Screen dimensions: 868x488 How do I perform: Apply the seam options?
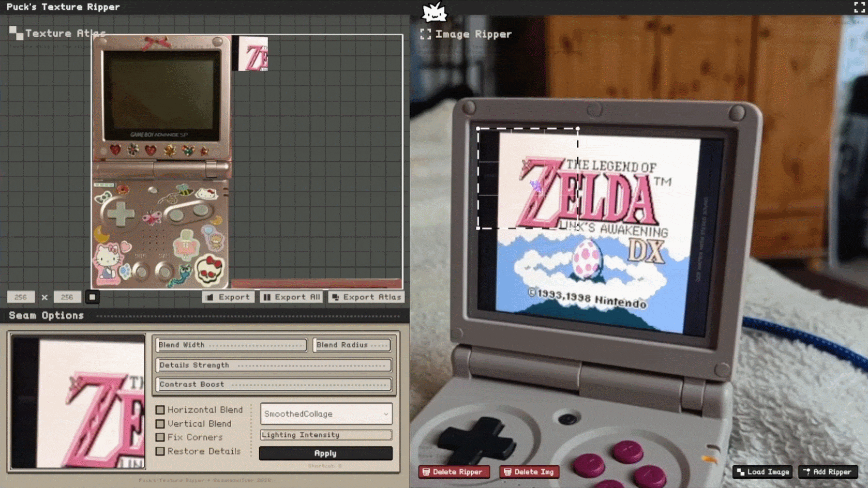click(326, 453)
